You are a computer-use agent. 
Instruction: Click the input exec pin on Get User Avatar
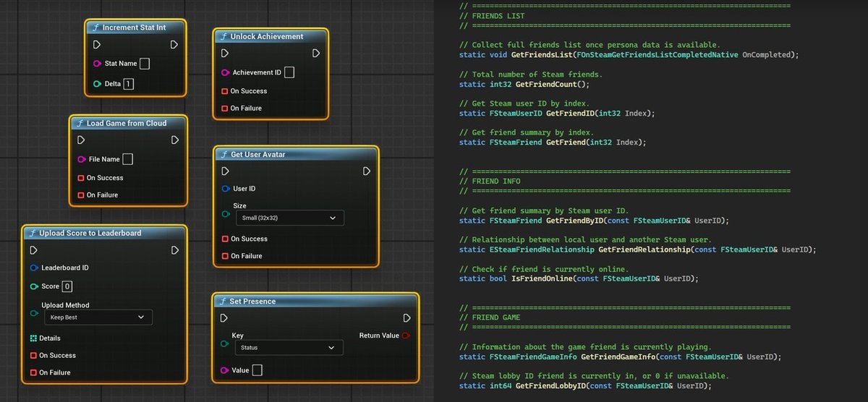click(225, 171)
